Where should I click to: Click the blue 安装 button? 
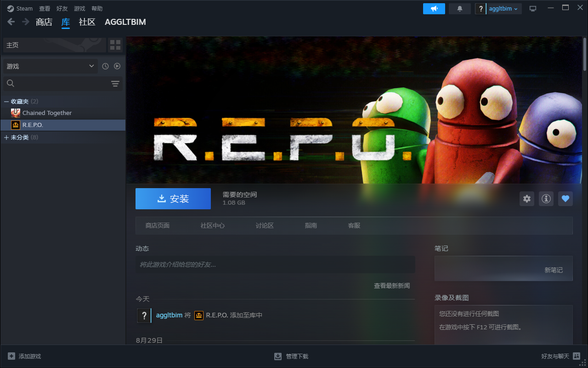tap(173, 199)
